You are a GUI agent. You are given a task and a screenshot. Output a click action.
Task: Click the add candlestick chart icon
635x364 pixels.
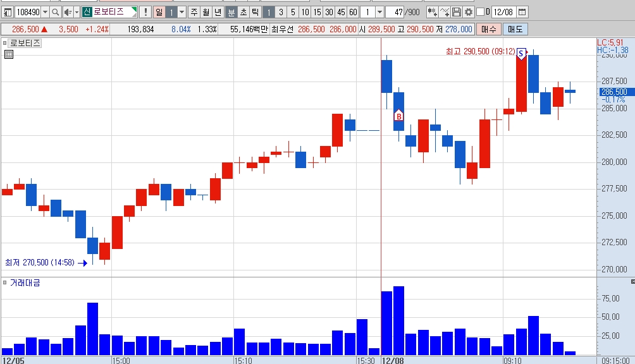(x=432, y=12)
